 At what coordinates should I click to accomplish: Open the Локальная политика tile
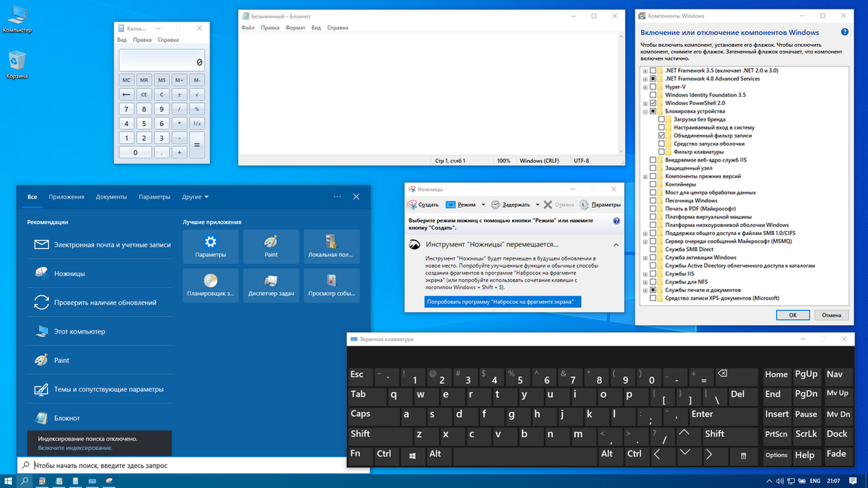pyautogui.click(x=332, y=247)
